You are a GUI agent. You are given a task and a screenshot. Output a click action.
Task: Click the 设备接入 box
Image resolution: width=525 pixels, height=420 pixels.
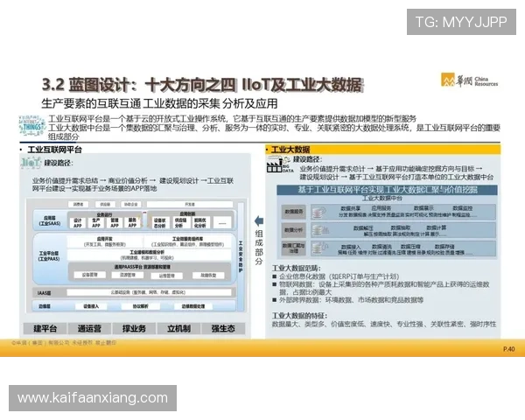coord(91,306)
